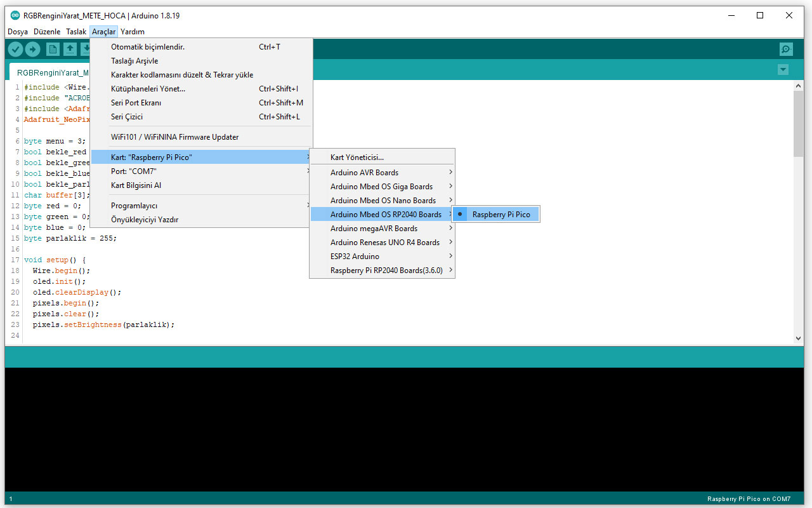Open the Programlayıcı submenu

click(201, 206)
